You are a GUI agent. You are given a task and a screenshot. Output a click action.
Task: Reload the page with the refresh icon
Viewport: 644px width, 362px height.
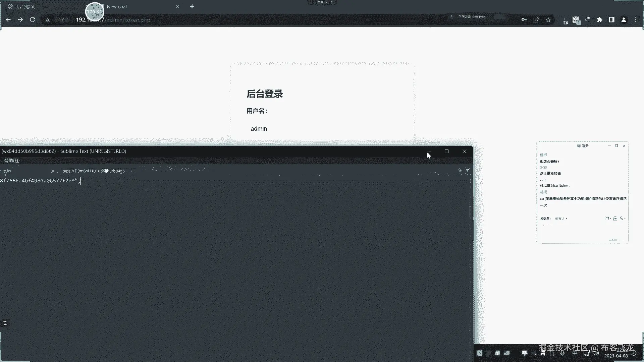33,20
